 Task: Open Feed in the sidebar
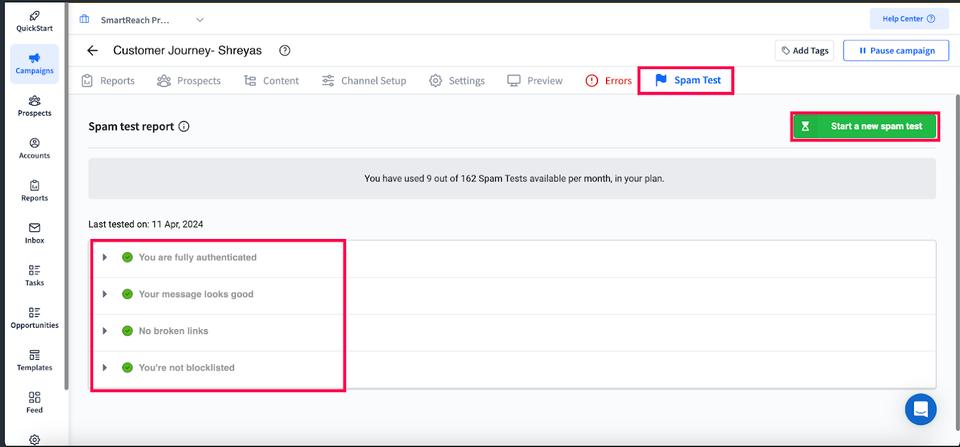click(x=34, y=402)
